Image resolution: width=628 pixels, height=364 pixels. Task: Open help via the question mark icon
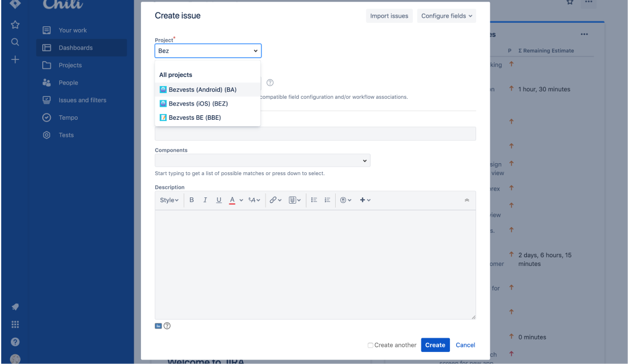click(15, 342)
